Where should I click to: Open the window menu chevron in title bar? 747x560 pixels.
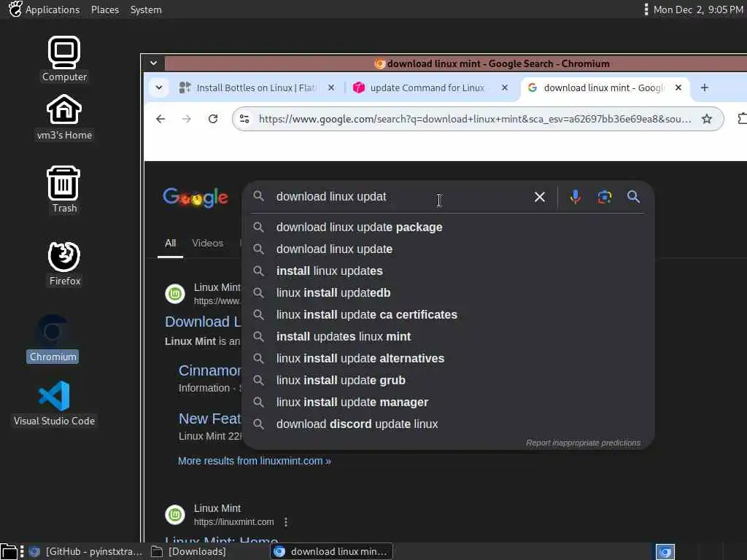point(153,63)
